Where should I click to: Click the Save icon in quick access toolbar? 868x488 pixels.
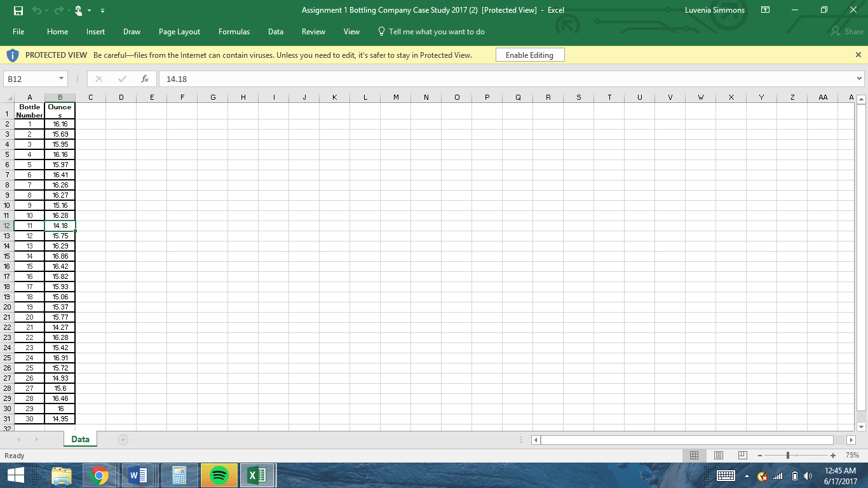(x=18, y=10)
